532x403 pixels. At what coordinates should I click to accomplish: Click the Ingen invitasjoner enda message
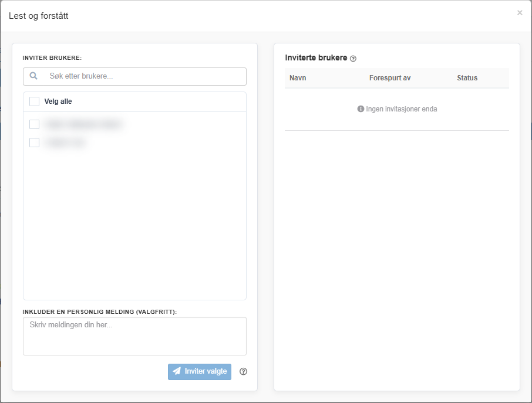click(x=402, y=109)
